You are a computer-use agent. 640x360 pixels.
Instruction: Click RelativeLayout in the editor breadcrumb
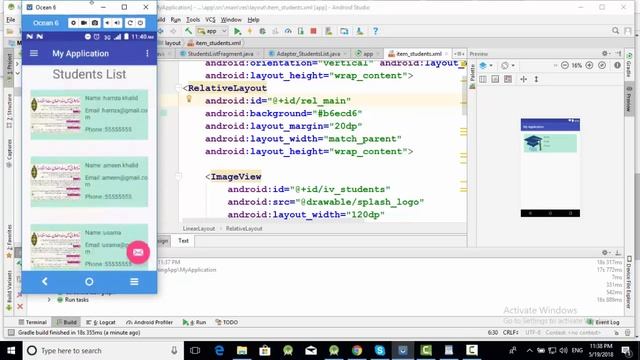point(244,229)
